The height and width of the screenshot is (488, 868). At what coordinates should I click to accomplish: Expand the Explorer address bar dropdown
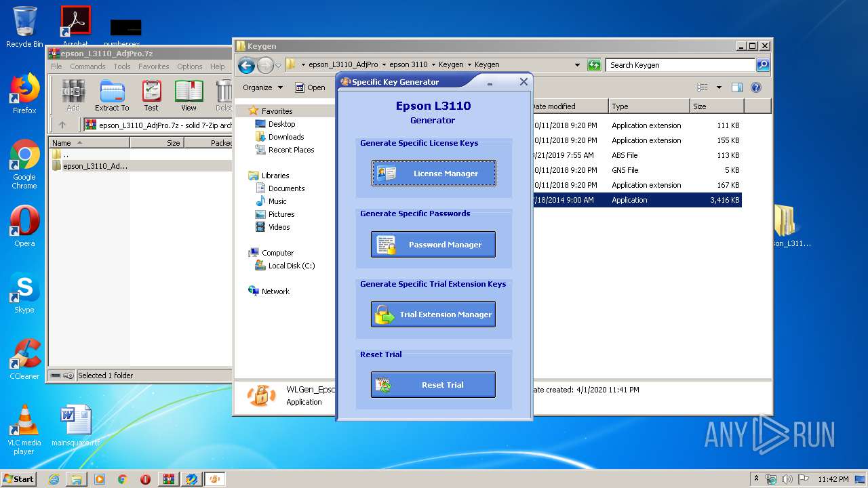pos(577,65)
